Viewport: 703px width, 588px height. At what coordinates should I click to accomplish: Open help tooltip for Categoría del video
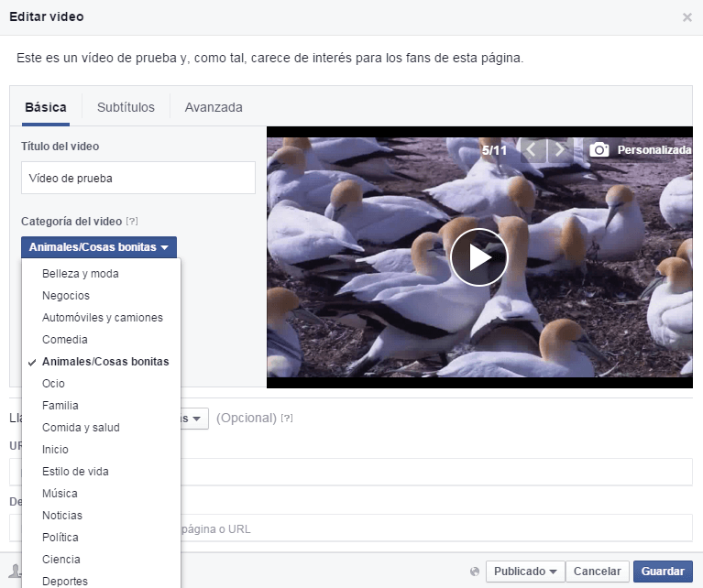(132, 221)
